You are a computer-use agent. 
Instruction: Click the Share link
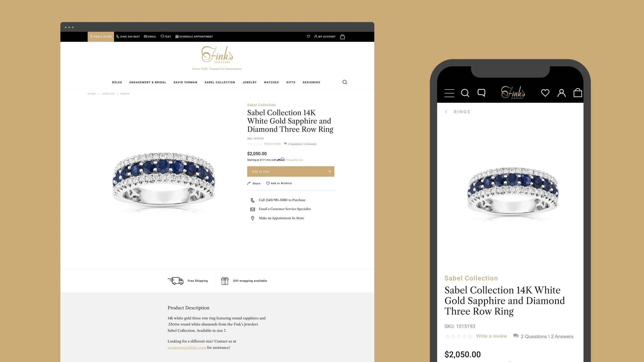pos(254,184)
